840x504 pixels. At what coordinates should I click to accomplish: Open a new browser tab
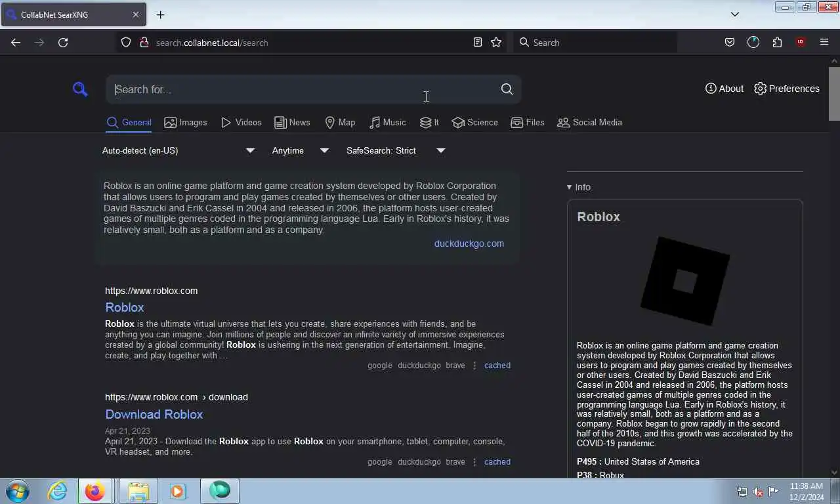click(x=160, y=14)
